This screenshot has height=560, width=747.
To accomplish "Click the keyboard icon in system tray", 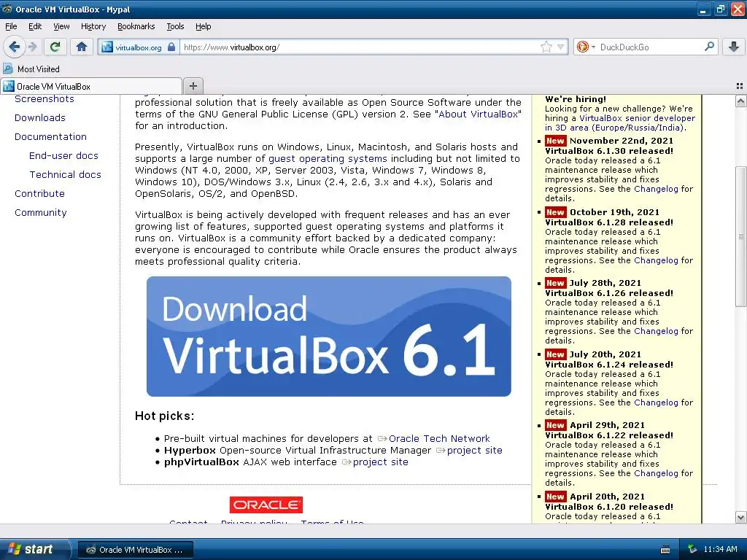I will [x=665, y=550].
